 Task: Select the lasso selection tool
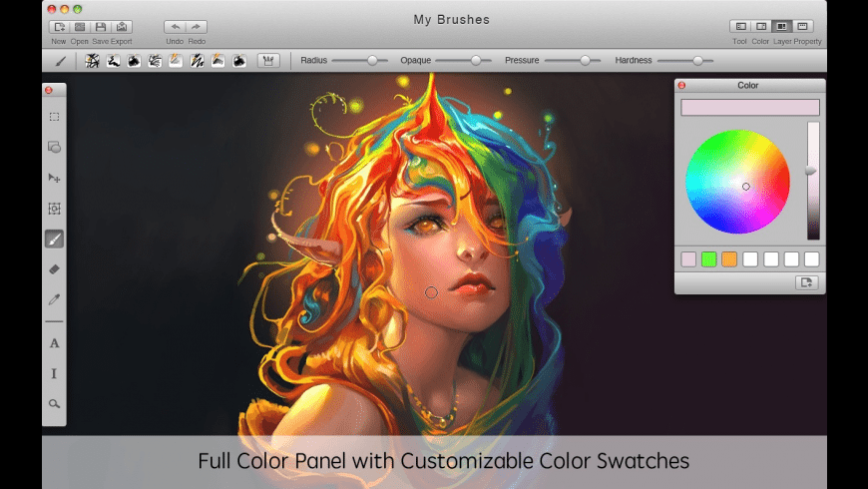(x=54, y=148)
